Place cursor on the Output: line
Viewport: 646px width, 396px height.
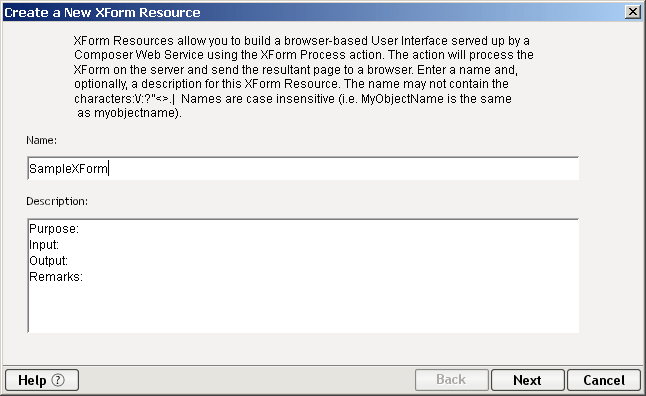click(49, 261)
